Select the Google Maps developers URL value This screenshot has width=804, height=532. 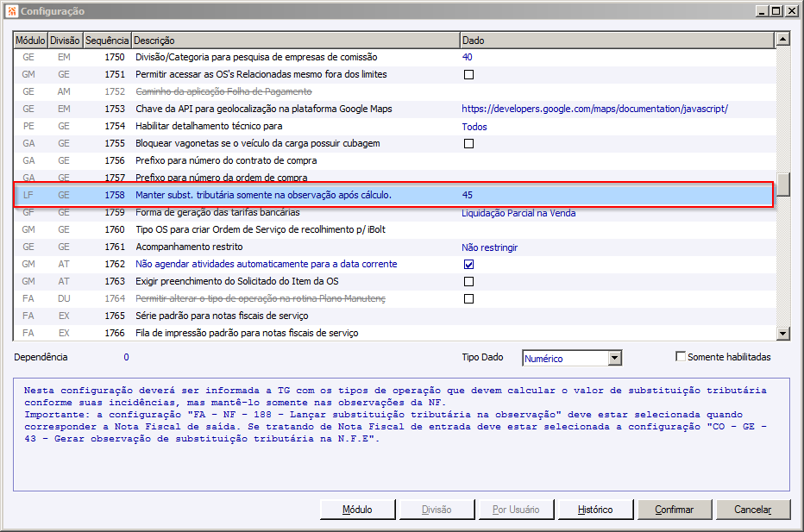[594, 109]
